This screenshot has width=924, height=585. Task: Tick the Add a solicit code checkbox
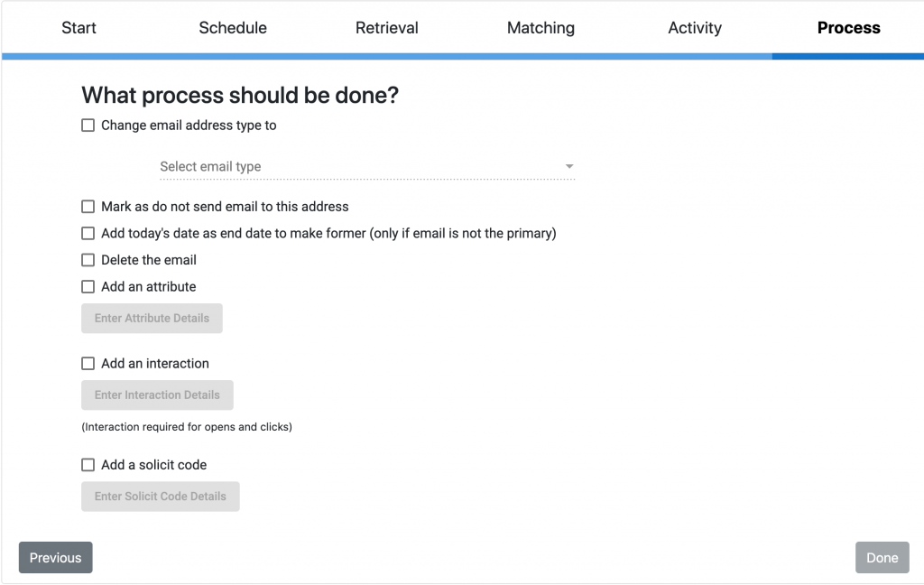(88, 465)
